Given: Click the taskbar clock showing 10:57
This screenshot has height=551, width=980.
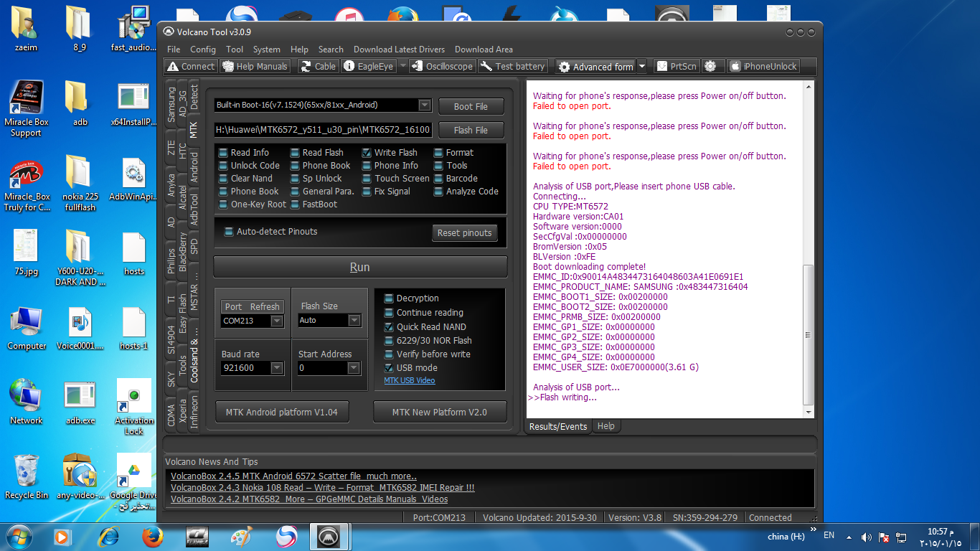Looking at the screenshot, I should [939, 537].
